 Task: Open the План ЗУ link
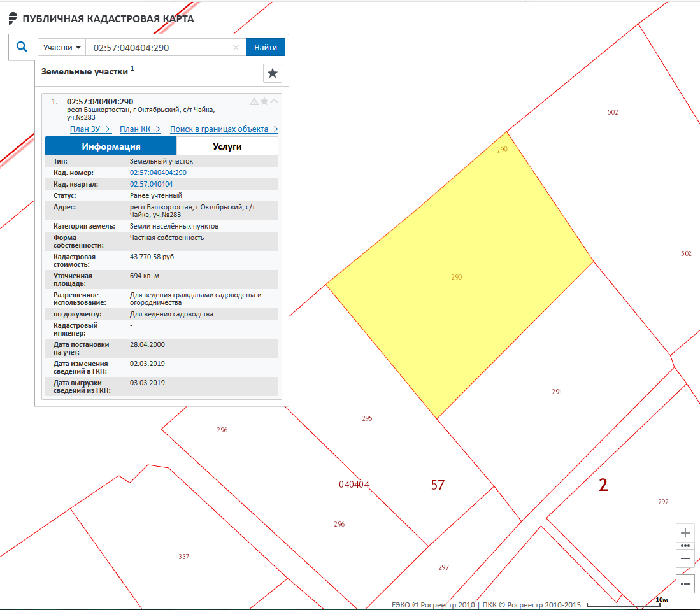pyautogui.click(x=90, y=129)
